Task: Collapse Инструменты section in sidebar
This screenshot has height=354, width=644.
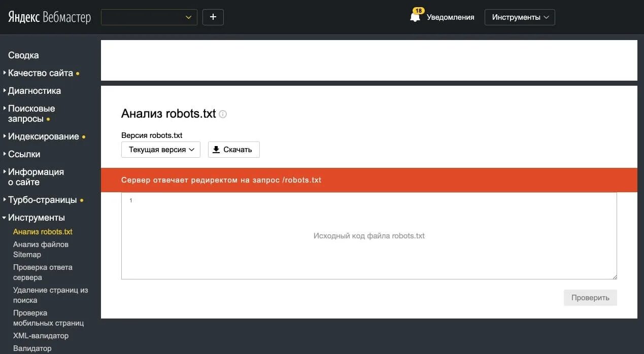Action: point(37,218)
